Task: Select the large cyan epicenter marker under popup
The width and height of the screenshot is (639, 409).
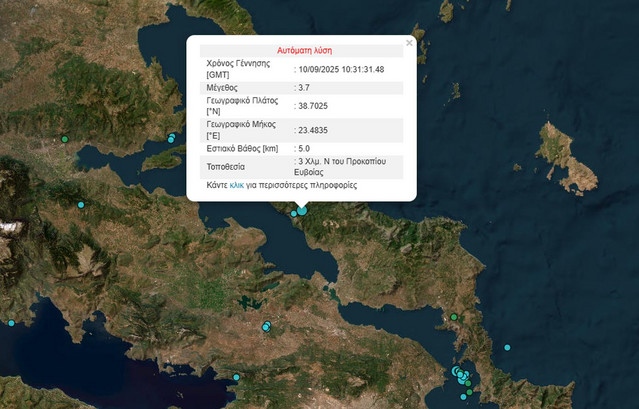Action: [x=302, y=210]
